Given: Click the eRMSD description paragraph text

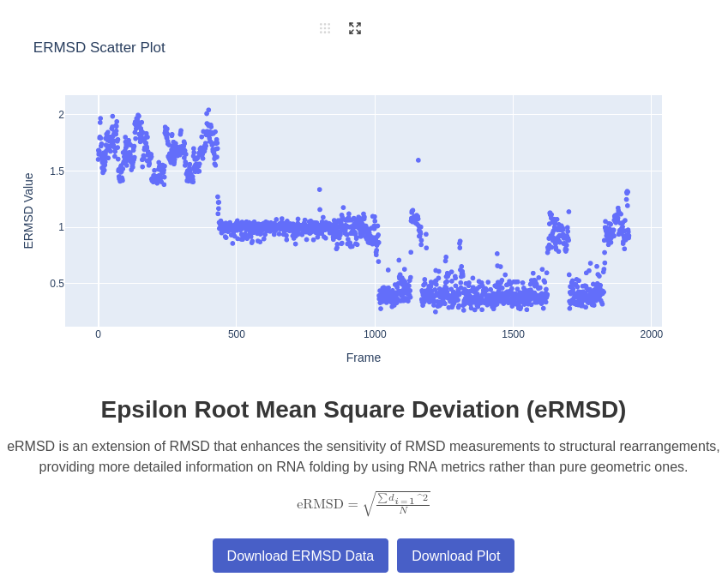Looking at the screenshot, I should coord(363,457).
